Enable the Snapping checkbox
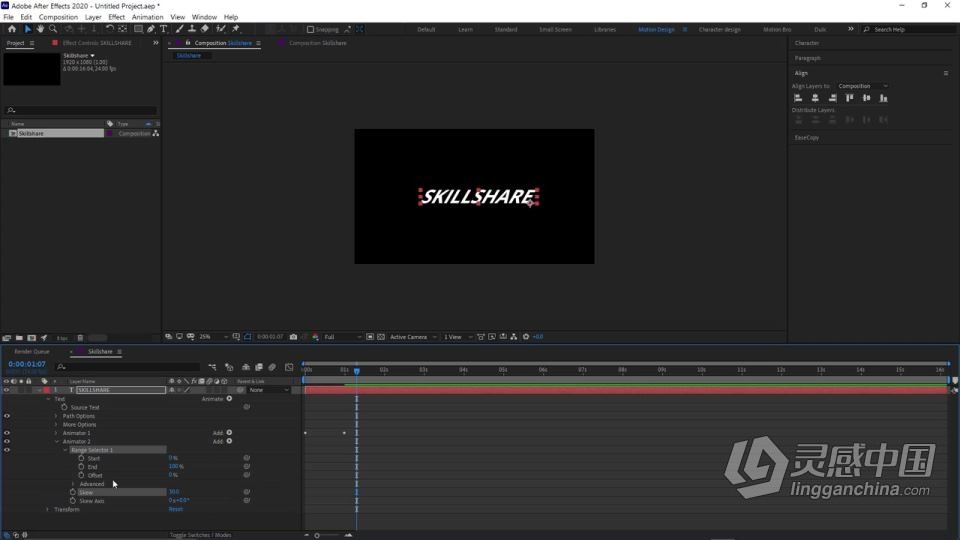960x540 pixels. click(310, 29)
